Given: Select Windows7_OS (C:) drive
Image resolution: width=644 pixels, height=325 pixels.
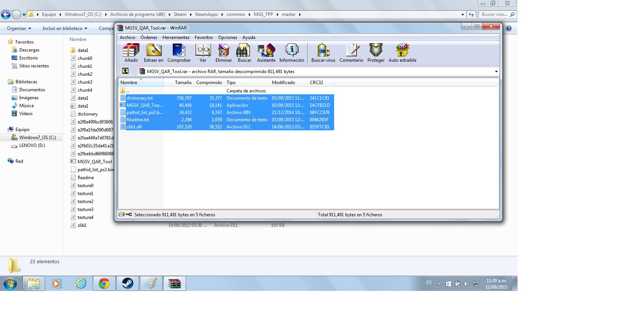Looking at the screenshot, I should coord(38,137).
